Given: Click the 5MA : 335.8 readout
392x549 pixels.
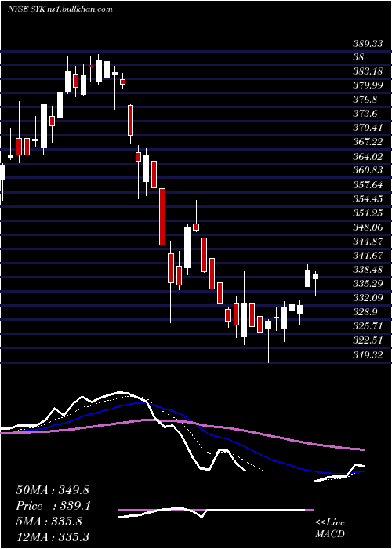Looking at the screenshot, I should pos(49,522).
